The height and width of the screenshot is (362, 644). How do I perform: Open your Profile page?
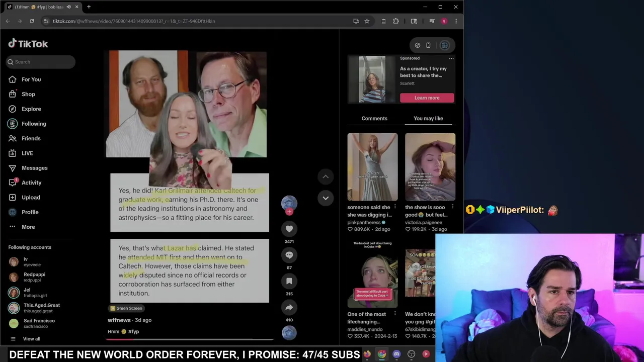[30, 212]
